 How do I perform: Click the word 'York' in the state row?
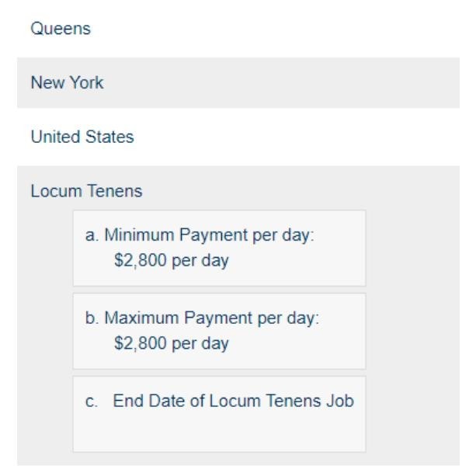(87, 83)
